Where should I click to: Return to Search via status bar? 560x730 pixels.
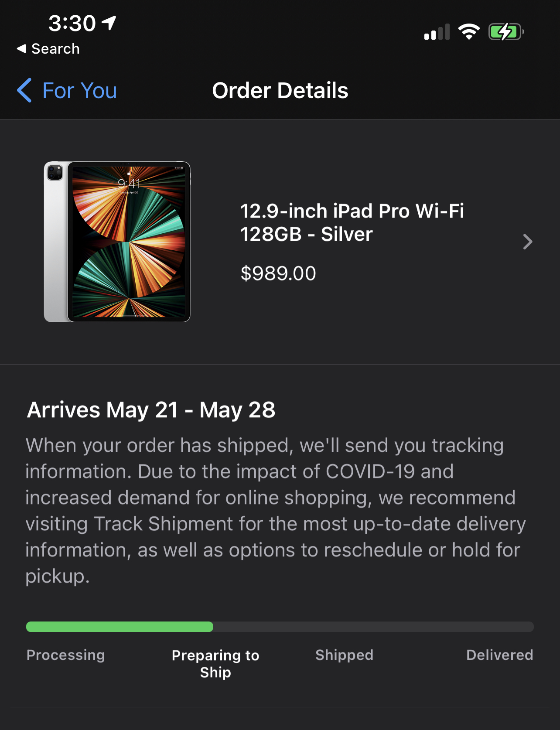55,49
